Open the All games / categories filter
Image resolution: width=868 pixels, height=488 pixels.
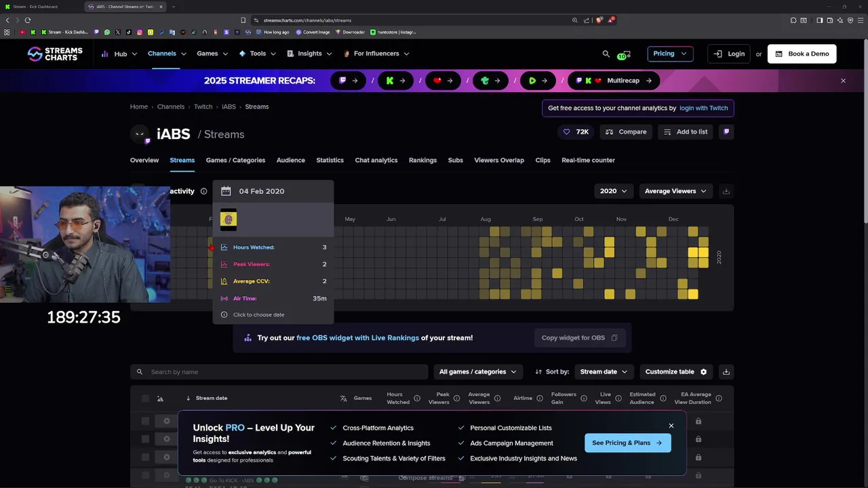tap(478, 371)
